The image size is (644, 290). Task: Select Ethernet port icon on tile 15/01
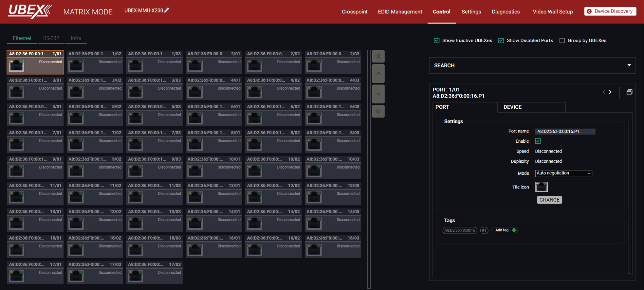[16, 250]
